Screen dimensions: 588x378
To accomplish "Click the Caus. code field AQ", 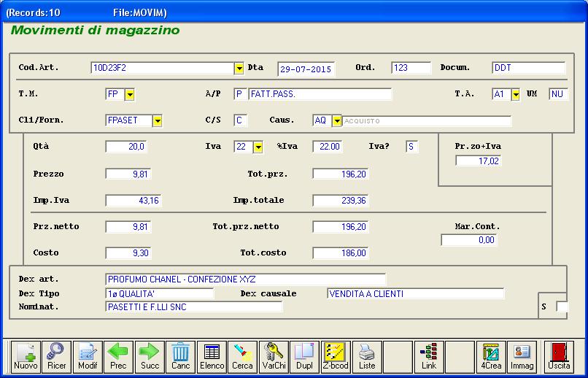I will 322,120.
